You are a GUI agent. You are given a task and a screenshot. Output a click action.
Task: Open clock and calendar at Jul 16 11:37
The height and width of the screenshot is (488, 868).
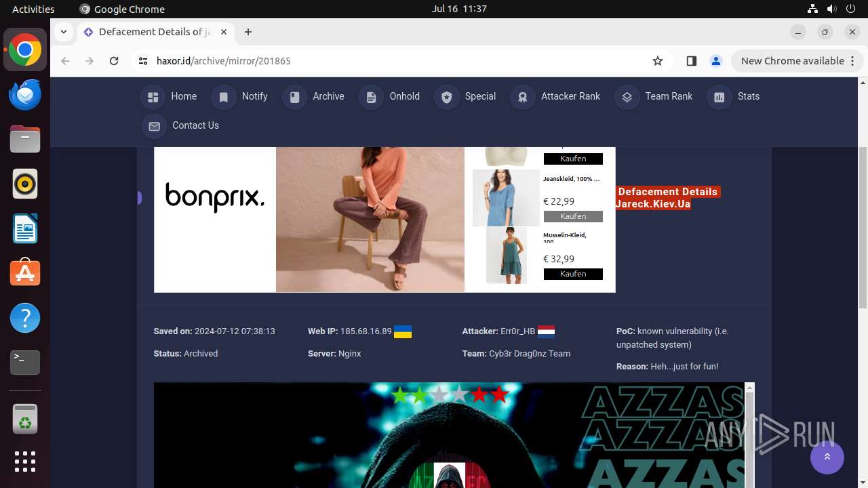coord(459,9)
